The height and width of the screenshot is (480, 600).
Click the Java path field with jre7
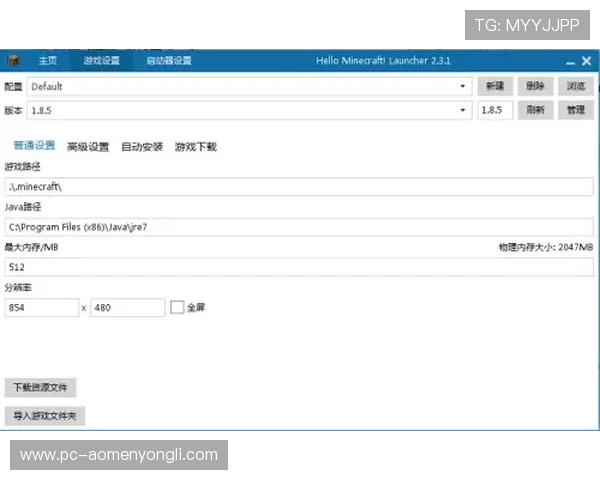tap(299, 227)
